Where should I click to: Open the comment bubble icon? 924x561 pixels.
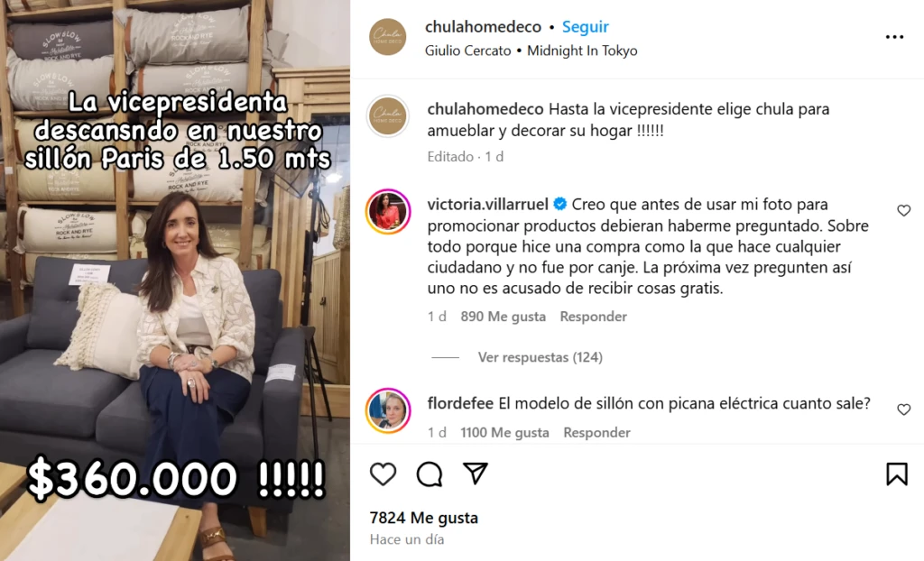[x=429, y=474]
